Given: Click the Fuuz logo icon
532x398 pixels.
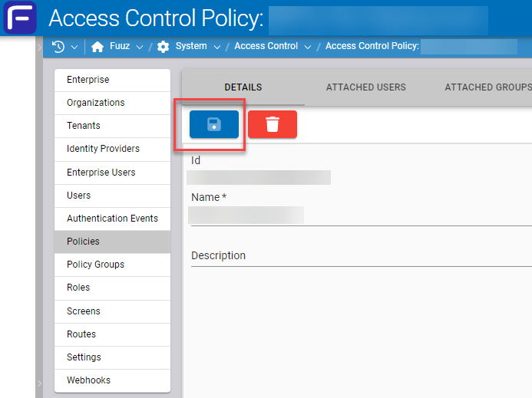Looking at the screenshot, I should click(x=20, y=18).
